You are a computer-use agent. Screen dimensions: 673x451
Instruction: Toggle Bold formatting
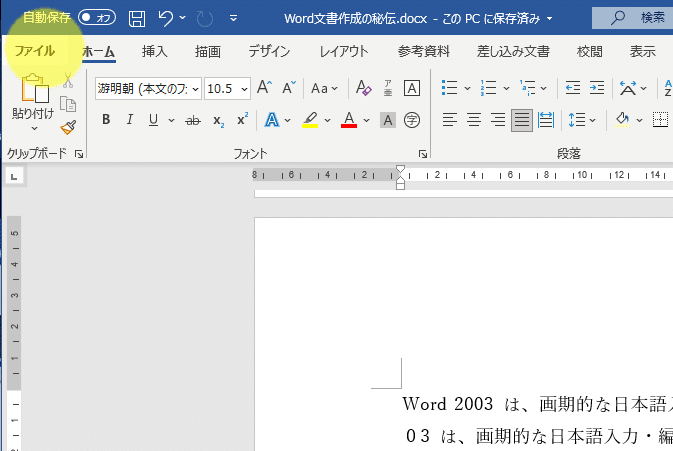pyautogui.click(x=106, y=120)
